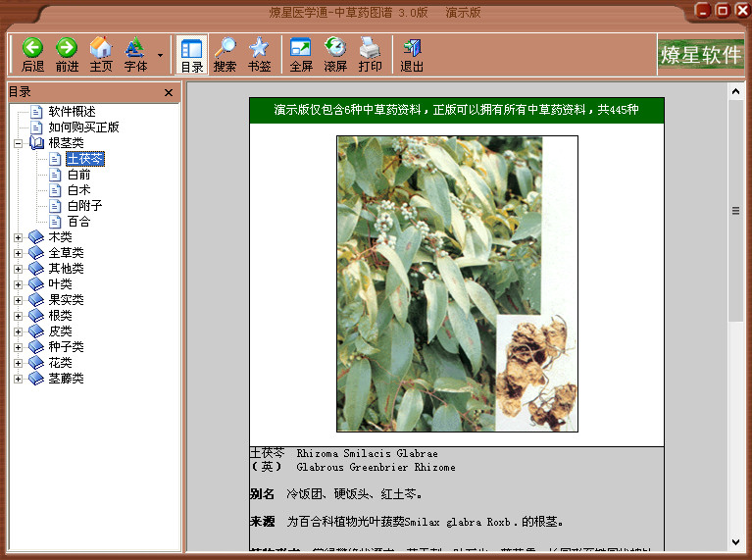Click the 全草类 book icon
This screenshot has height=560, width=752.
point(36,253)
